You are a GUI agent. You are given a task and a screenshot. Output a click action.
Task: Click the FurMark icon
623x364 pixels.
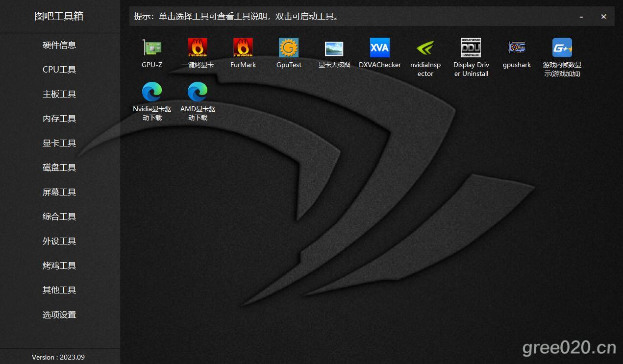[x=243, y=48]
